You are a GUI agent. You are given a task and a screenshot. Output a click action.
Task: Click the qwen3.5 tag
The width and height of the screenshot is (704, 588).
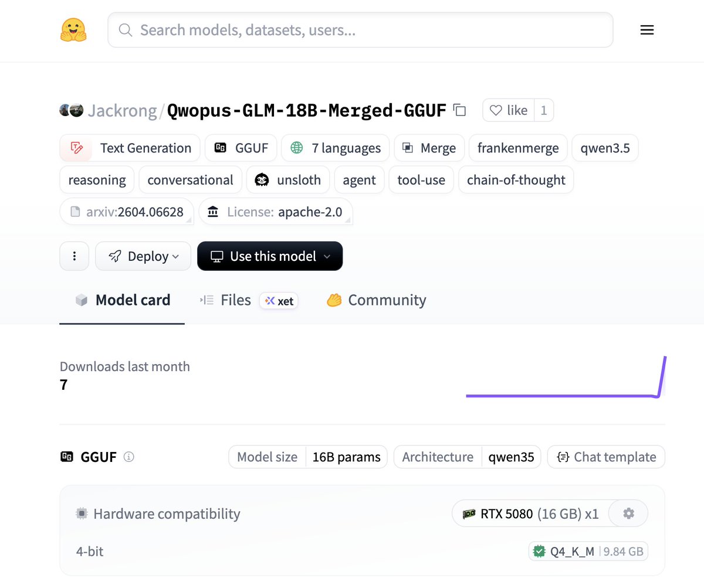[605, 148]
